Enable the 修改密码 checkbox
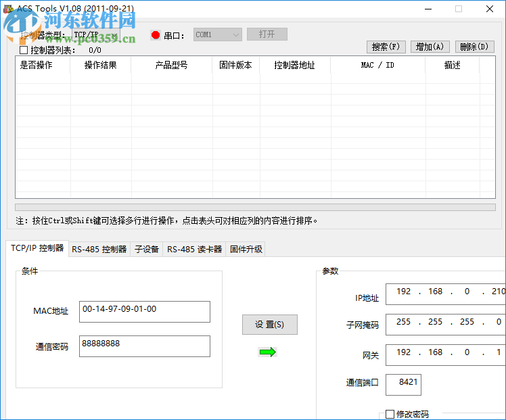The width and height of the screenshot is (506, 420). 390,414
